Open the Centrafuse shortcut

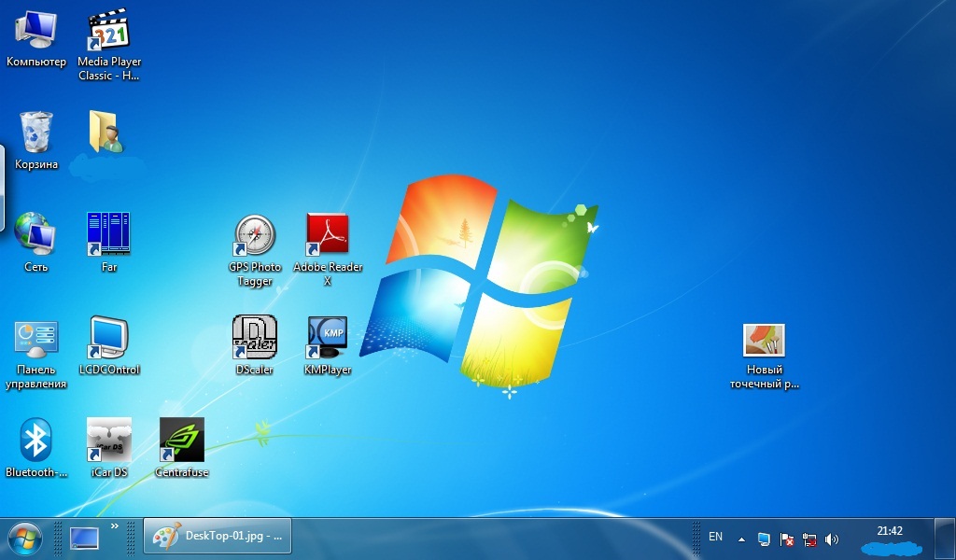[181, 441]
